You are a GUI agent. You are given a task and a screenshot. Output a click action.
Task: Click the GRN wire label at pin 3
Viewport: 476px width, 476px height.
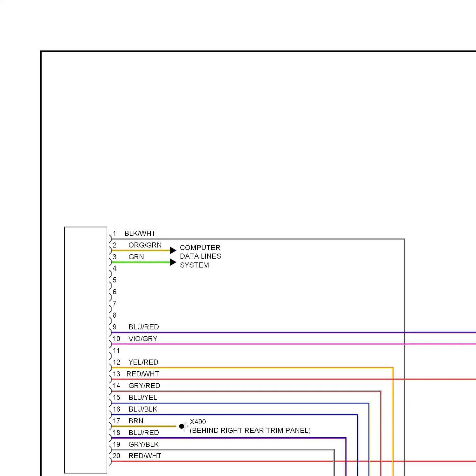(136, 257)
